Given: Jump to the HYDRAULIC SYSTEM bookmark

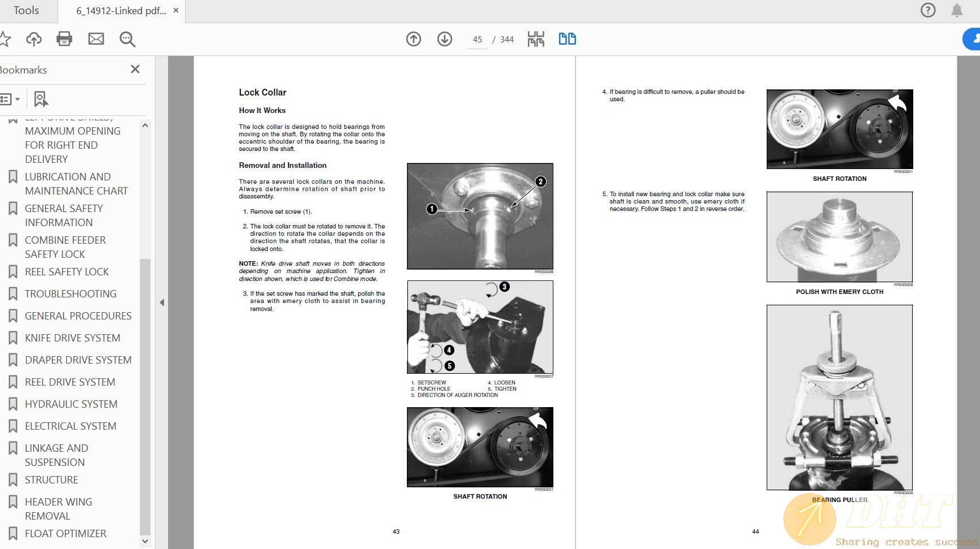Looking at the screenshot, I should coord(71,404).
